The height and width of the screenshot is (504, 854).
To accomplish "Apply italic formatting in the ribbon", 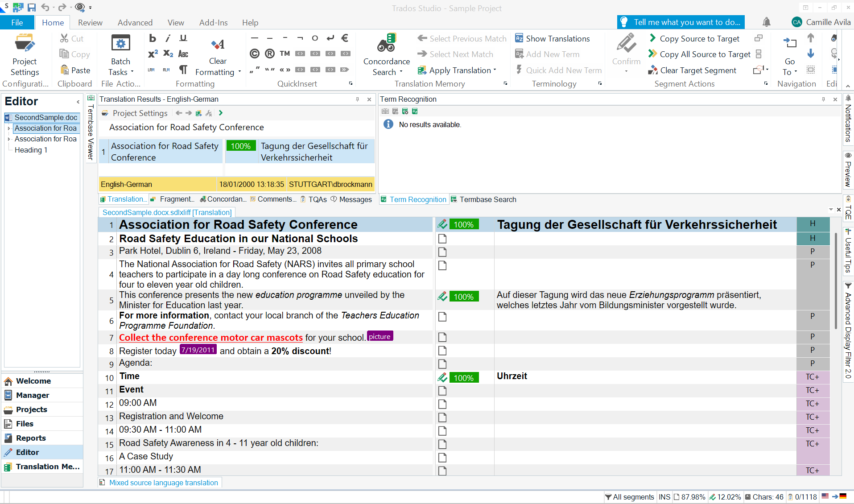I will tap(168, 38).
